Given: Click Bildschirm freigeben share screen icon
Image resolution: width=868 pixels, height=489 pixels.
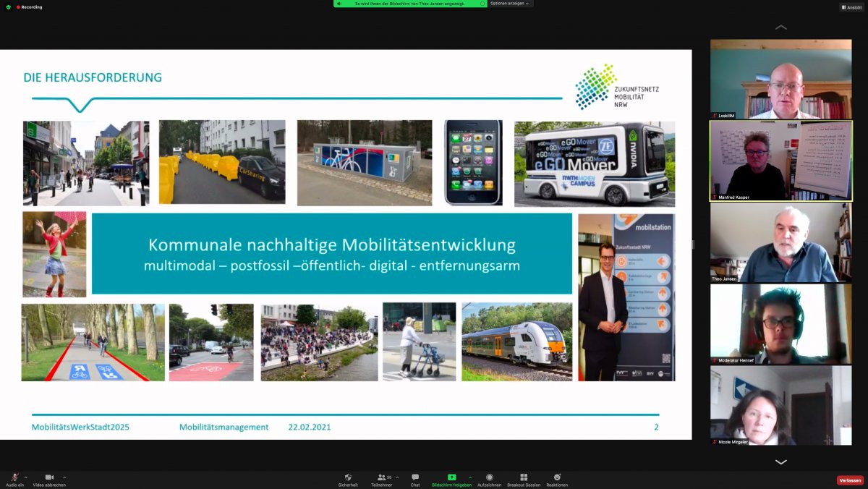Looking at the screenshot, I should (x=451, y=477).
